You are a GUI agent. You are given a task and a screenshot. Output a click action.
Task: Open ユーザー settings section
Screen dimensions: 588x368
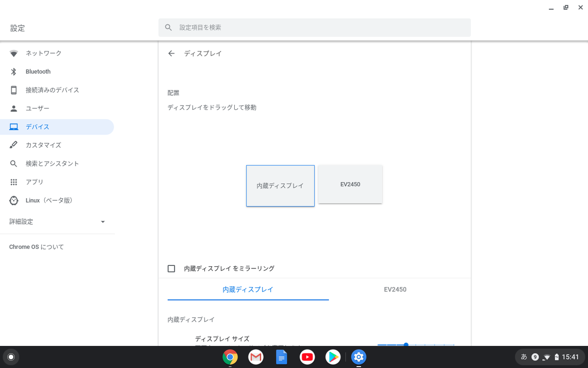(57, 108)
